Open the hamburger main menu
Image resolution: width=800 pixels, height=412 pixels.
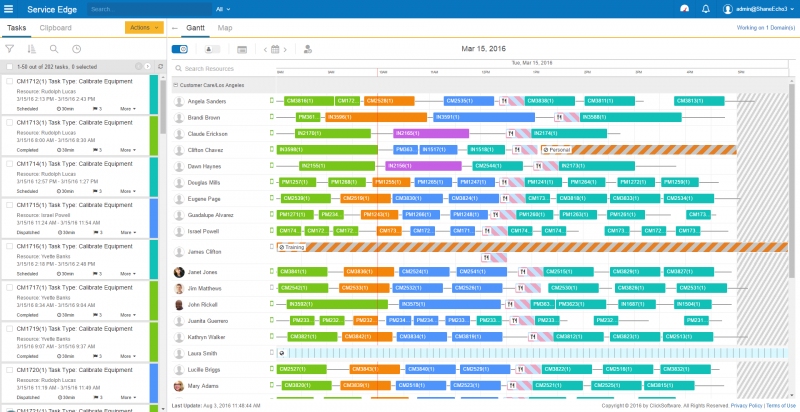[9, 9]
